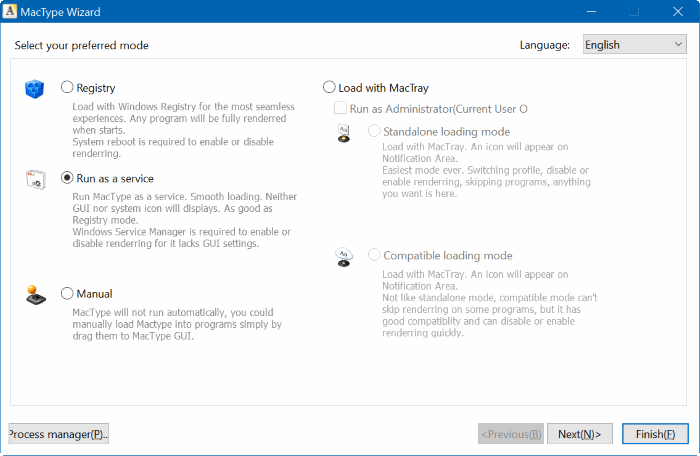700x456 pixels.
Task: Click text 'MacType will not run automatically'
Action: [x=150, y=312]
